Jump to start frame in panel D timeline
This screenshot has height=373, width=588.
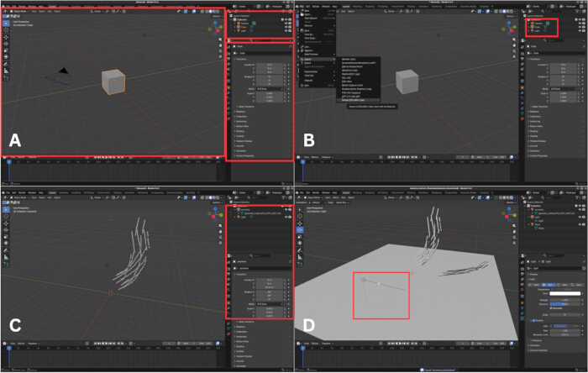389,344
